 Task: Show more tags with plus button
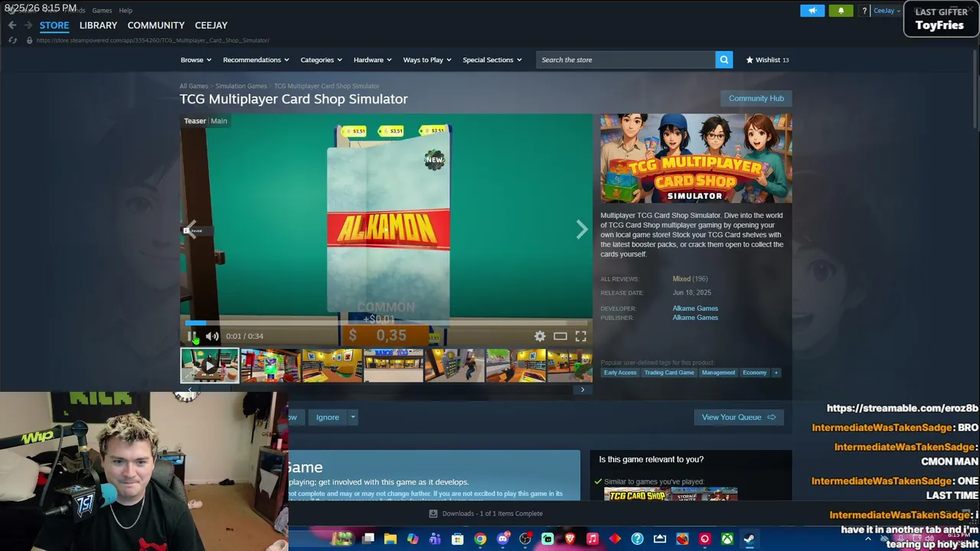pyautogui.click(x=776, y=373)
